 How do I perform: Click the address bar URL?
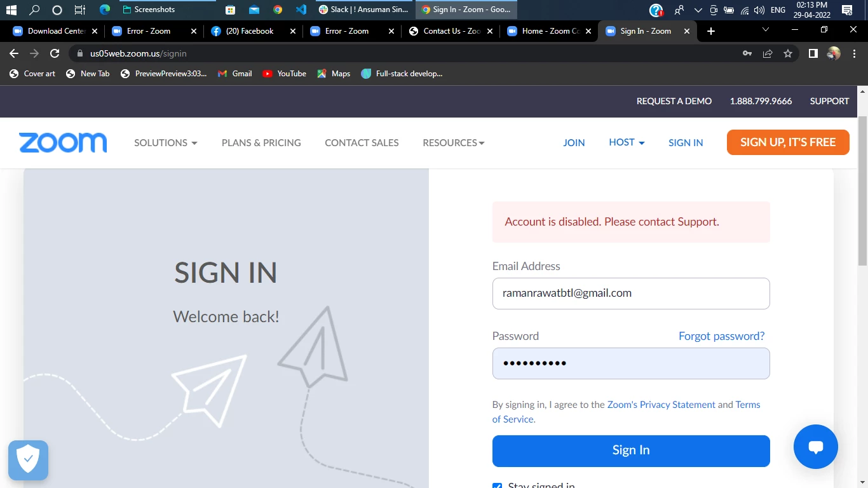click(x=138, y=53)
